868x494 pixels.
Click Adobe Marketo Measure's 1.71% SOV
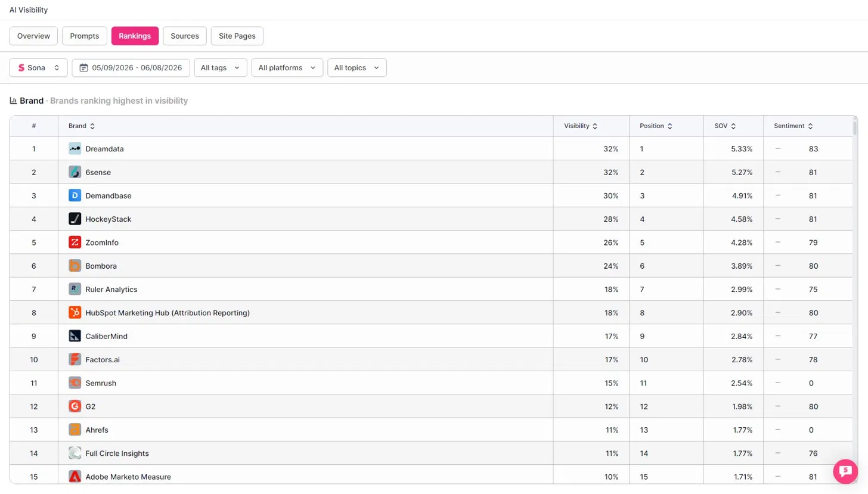coord(743,477)
